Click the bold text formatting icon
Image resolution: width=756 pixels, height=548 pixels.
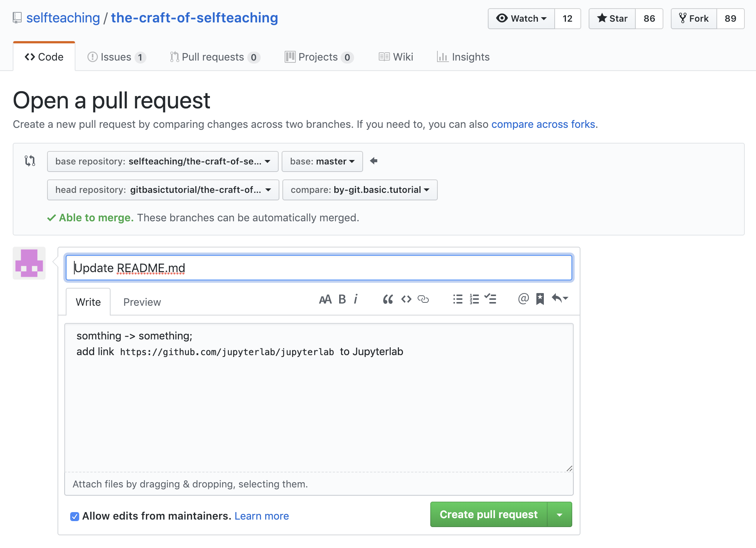coord(342,299)
